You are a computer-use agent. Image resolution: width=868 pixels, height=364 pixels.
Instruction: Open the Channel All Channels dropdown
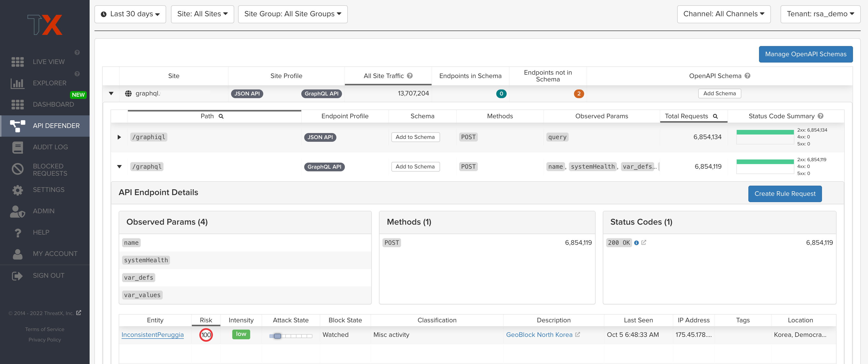click(x=723, y=14)
